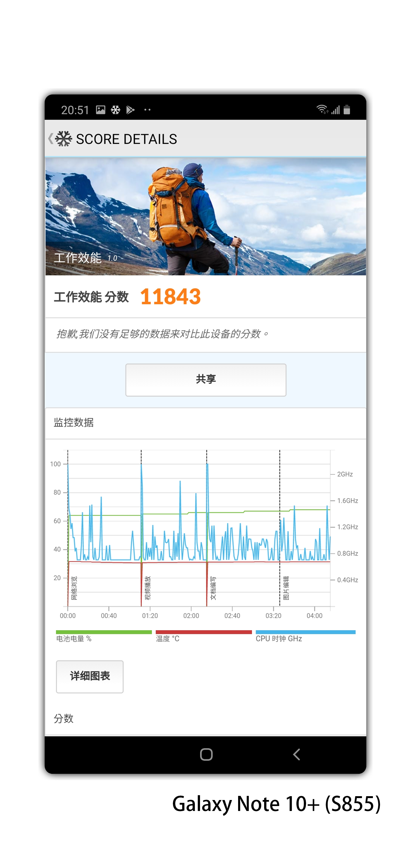Tap the PCMark snowflake logo in header
Viewport: 411px width, 868px height.
point(64,138)
